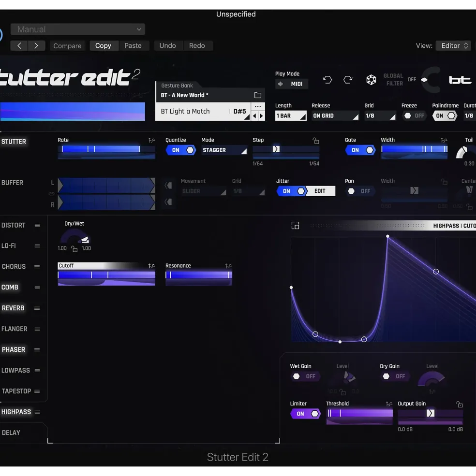
Task: Click the Copy button
Action: [103, 45]
